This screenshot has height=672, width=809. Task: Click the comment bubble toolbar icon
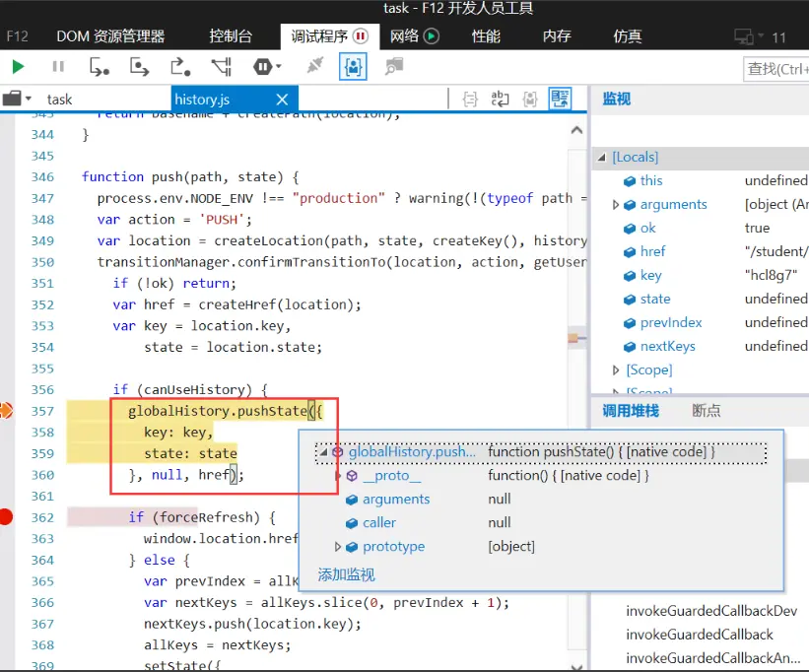coord(394,66)
